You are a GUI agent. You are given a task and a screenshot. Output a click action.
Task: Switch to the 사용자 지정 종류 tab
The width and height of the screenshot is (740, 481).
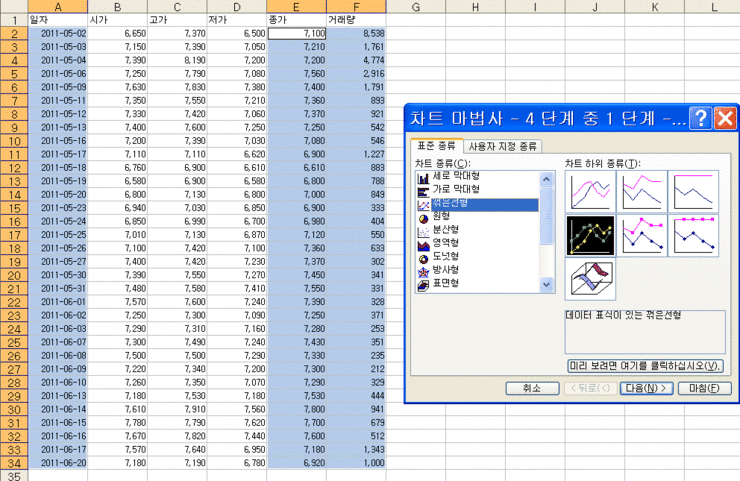pyautogui.click(x=502, y=146)
